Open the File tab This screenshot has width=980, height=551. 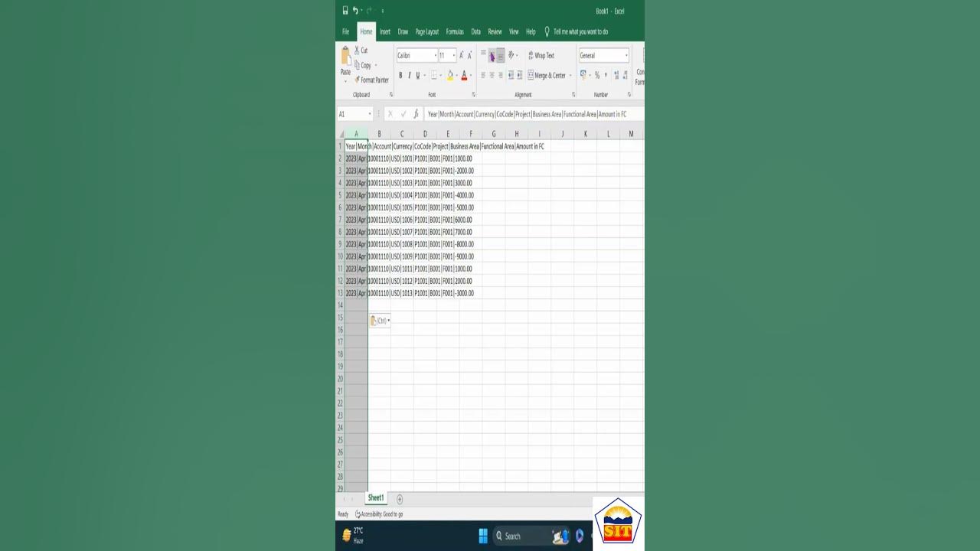[x=345, y=31]
